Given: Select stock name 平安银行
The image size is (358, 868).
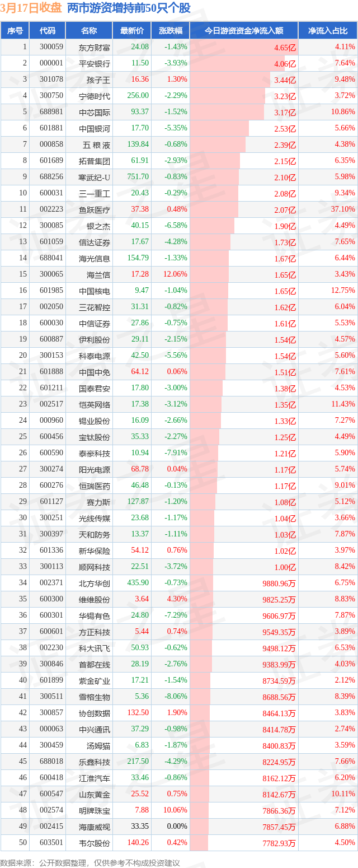Looking at the screenshot, I should 95,63.
